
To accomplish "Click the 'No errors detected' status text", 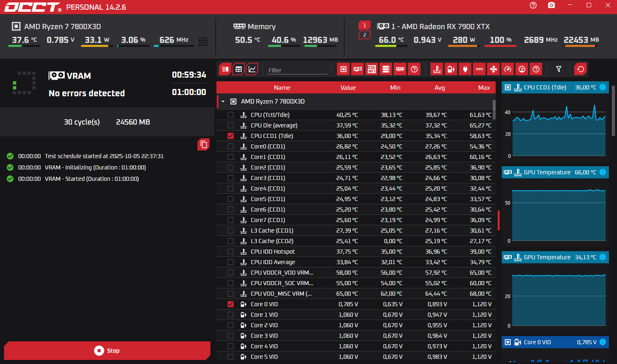I will point(87,93).
